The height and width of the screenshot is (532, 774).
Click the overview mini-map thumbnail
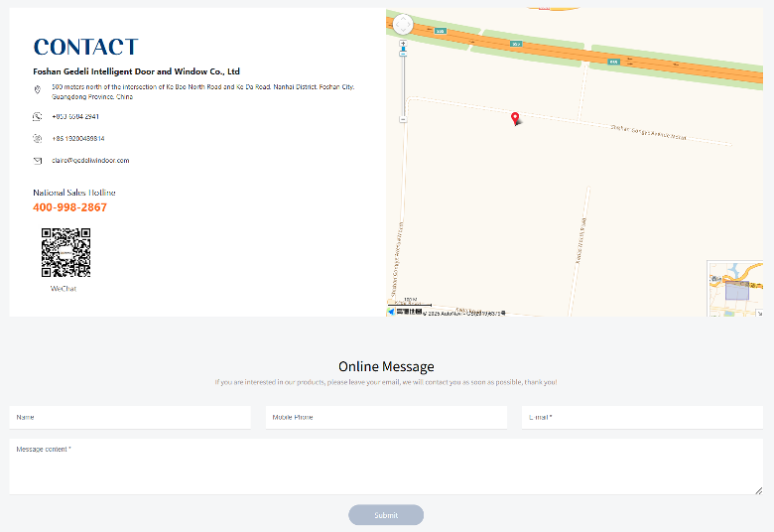[734, 288]
